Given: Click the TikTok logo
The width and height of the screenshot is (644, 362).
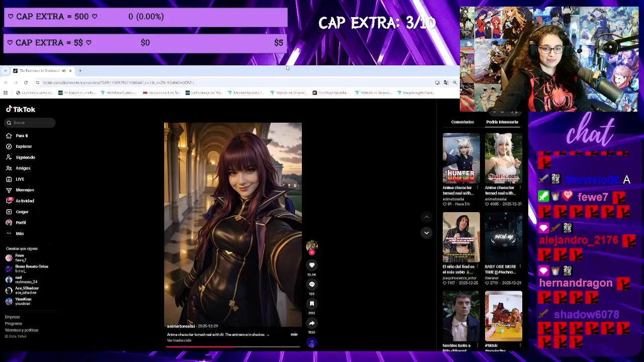Looking at the screenshot, I should pos(21,109).
